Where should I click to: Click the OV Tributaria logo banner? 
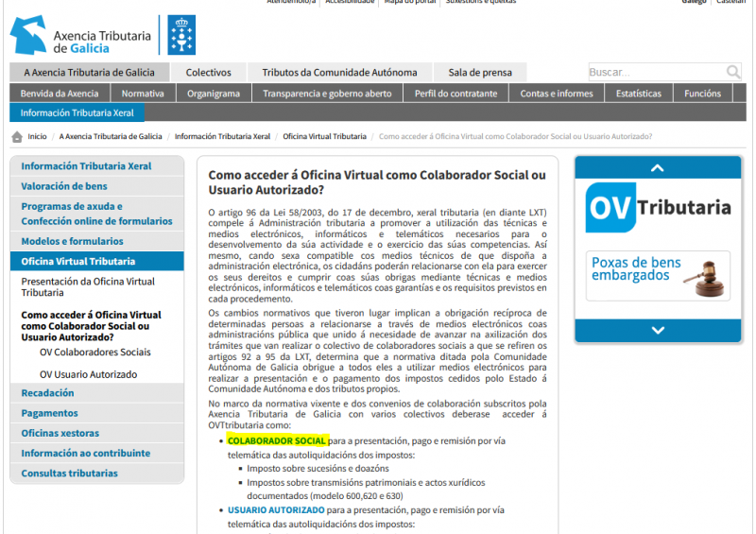click(658, 208)
